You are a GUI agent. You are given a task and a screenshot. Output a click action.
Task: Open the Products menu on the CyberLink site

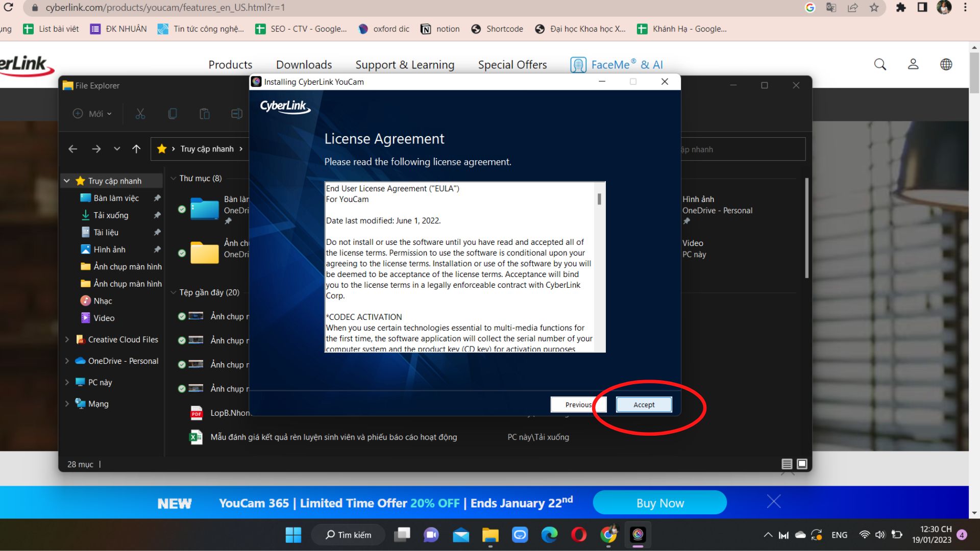pyautogui.click(x=230, y=65)
